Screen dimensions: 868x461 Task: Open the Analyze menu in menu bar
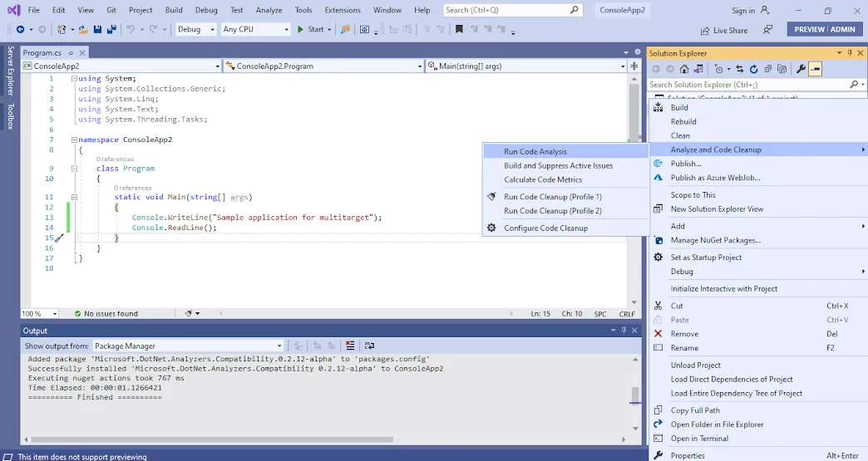coord(269,10)
